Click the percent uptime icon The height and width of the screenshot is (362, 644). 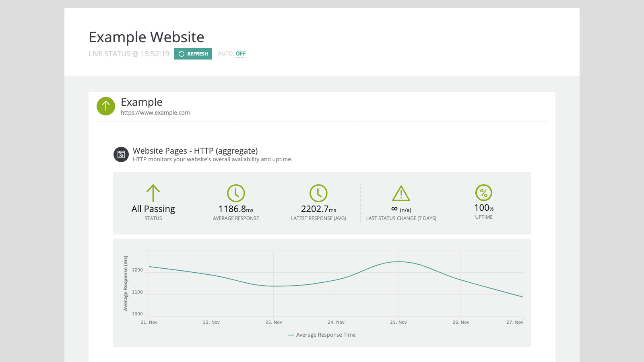coord(484,193)
